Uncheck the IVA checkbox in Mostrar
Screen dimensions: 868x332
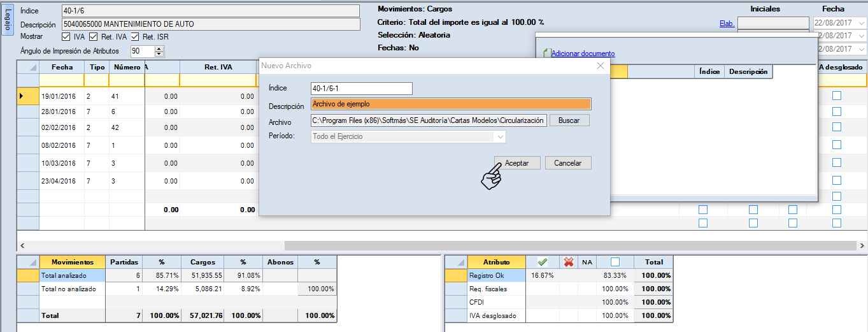(x=67, y=37)
